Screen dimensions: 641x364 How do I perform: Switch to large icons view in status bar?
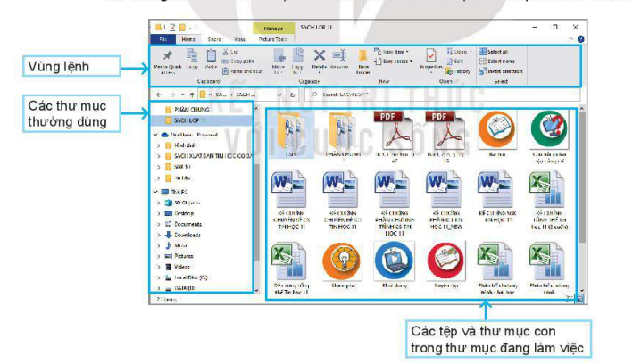pos(579,299)
